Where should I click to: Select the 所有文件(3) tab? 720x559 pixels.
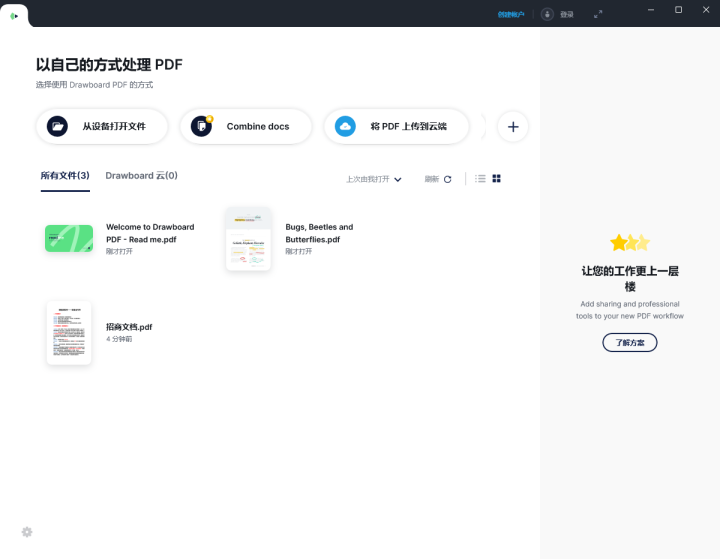(65, 175)
